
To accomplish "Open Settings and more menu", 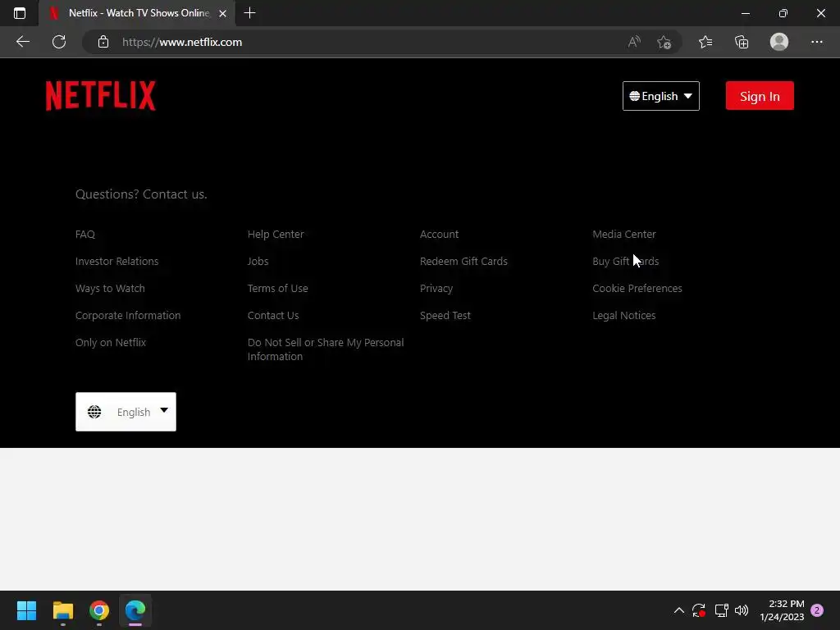I will pos(816,42).
